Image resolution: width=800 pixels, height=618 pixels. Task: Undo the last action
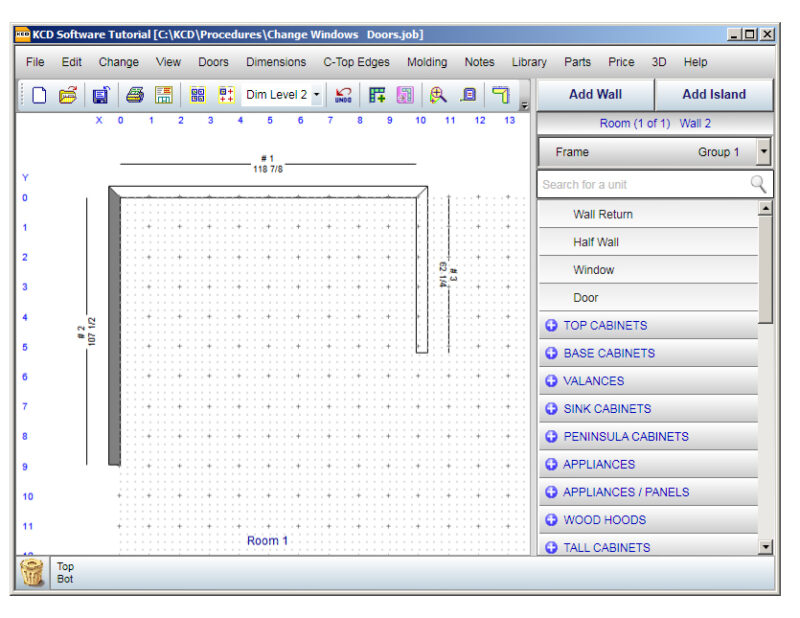tap(343, 95)
